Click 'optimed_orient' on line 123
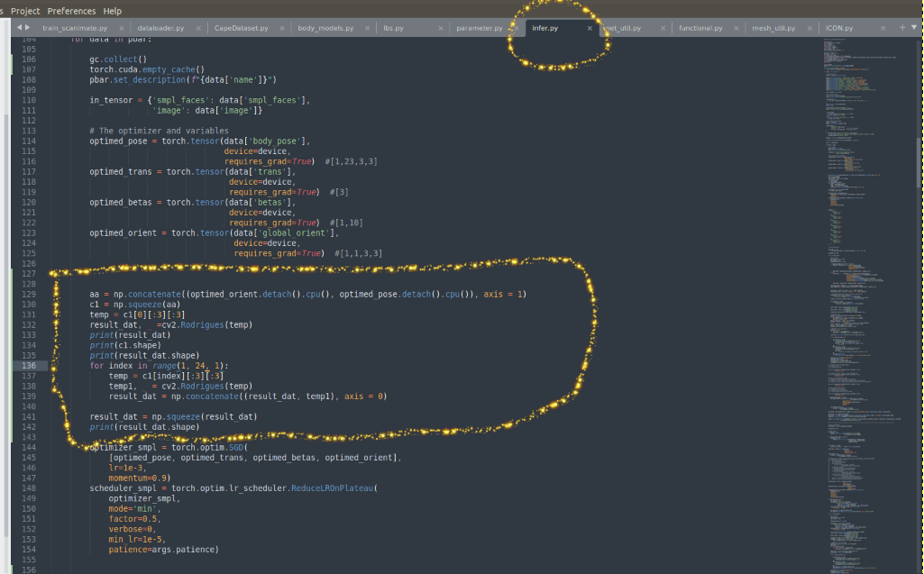Image resolution: width=924 pixels, height=574 pixels. coord(124,232)
